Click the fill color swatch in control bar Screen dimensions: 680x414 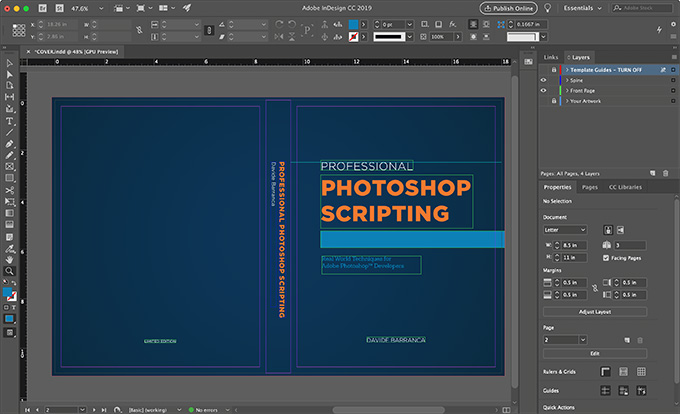pos(353,24)
